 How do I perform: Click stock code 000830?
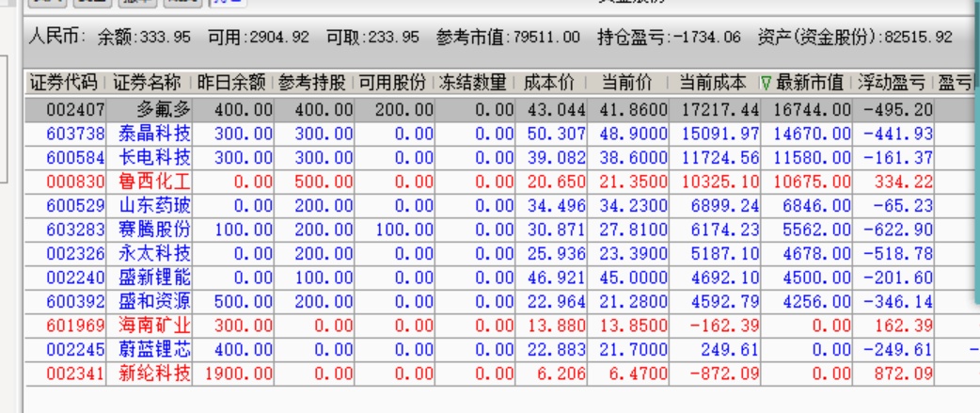click(x=75, y=182)
